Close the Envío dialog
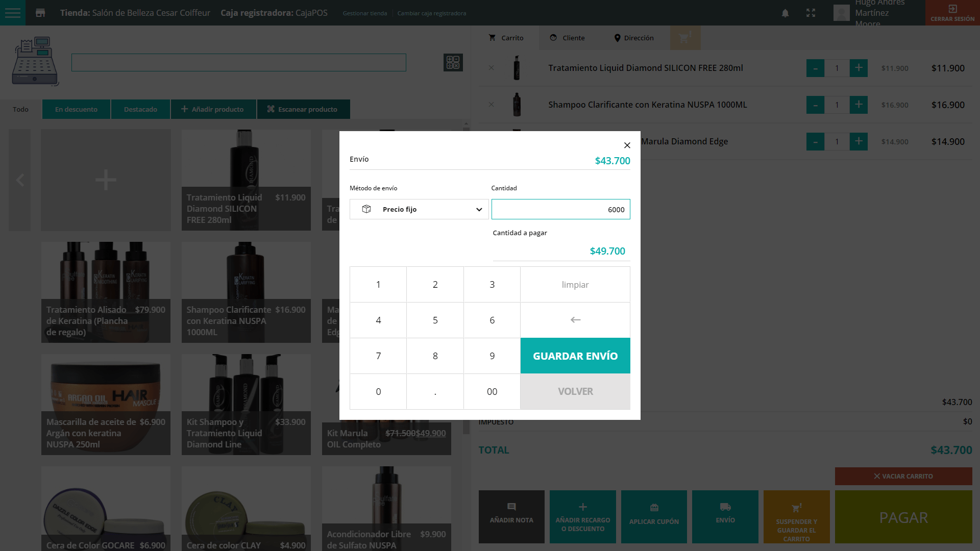The image size is (980, 551). tap(627, 145)
